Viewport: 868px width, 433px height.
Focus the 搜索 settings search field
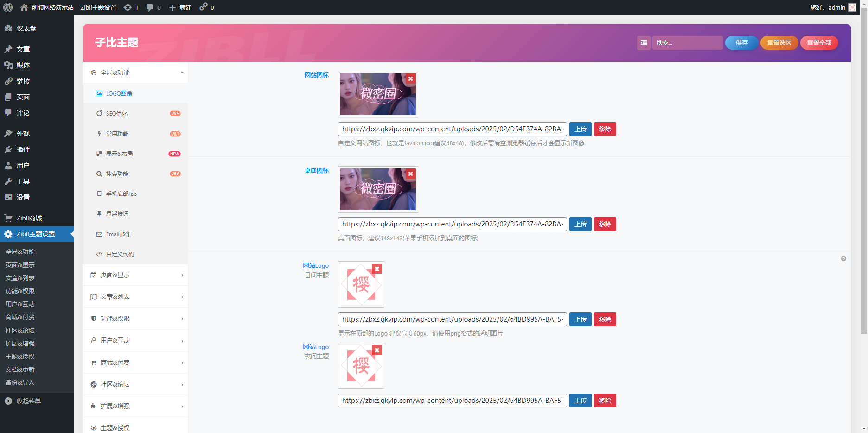688,43
